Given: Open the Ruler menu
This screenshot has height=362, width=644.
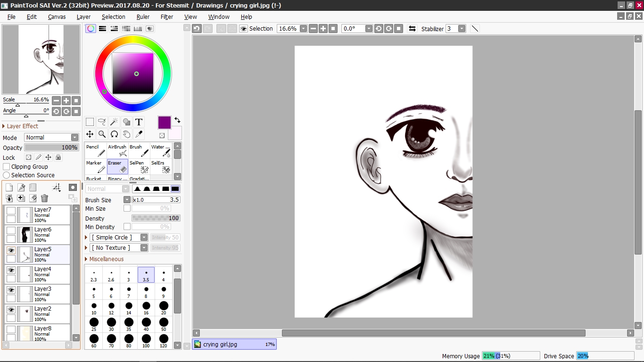Looking at the screenshot, I should coord(143,16).
